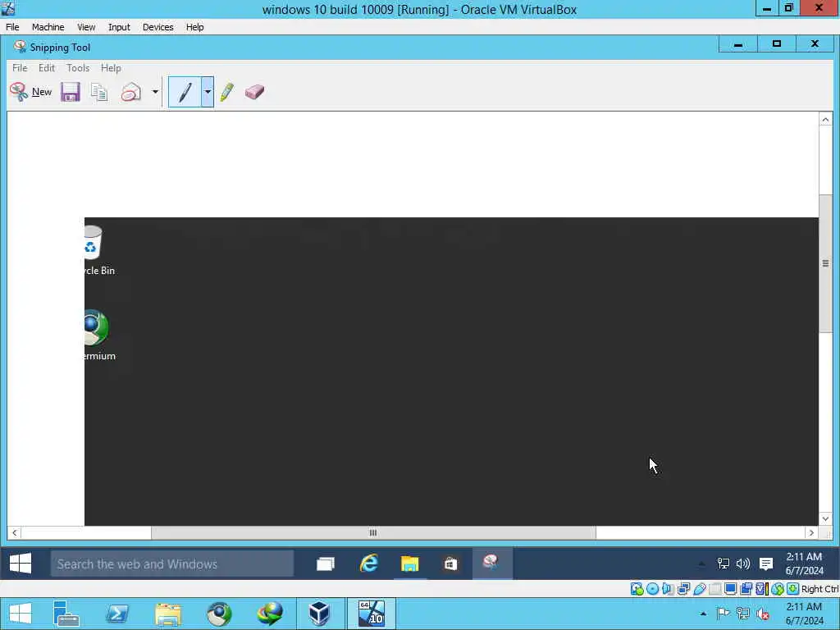The image size is (840, 630).
Task: Start a New snip in Snipping Tool
Action: coord(30,92)
